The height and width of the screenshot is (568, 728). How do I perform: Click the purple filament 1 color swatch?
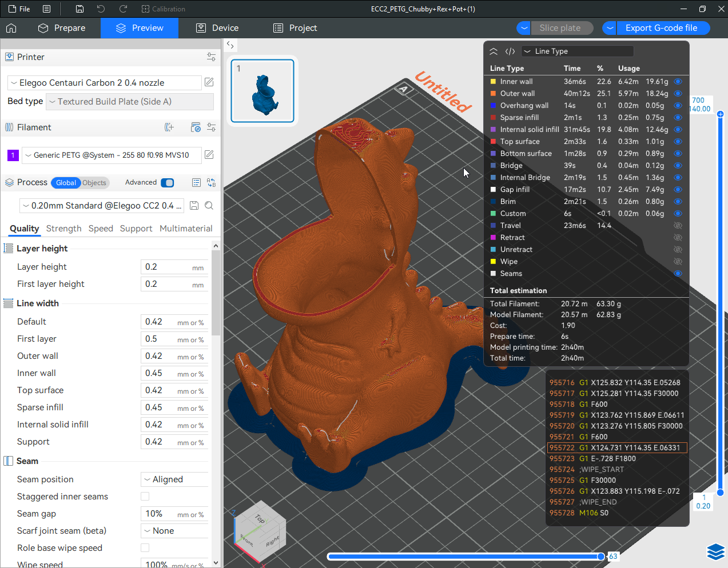tap(13, 155)
